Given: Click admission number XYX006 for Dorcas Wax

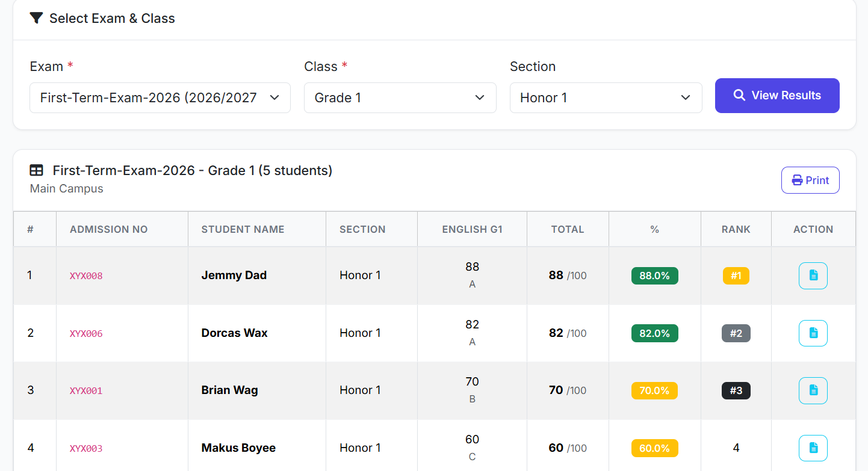Looking at the screenshot, I should 86,333.
